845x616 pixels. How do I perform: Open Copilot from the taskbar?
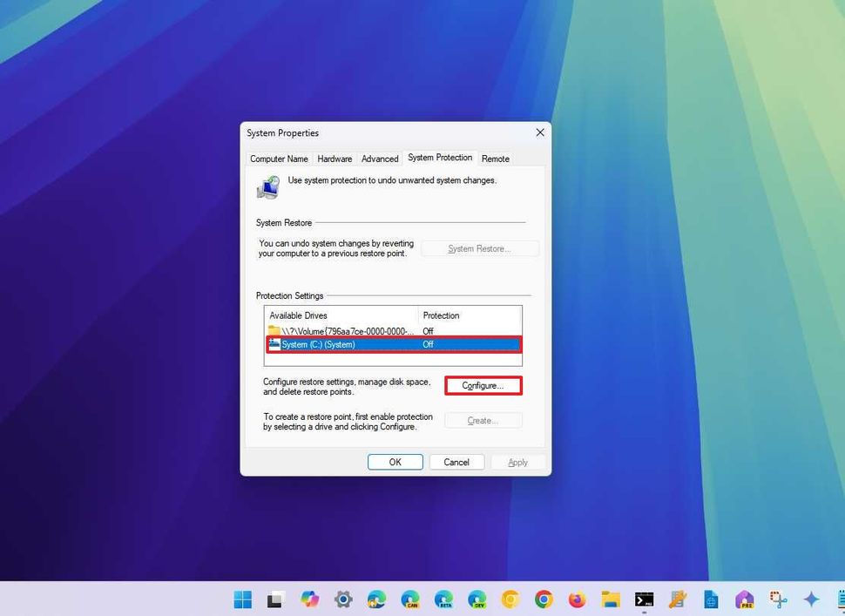310,599
